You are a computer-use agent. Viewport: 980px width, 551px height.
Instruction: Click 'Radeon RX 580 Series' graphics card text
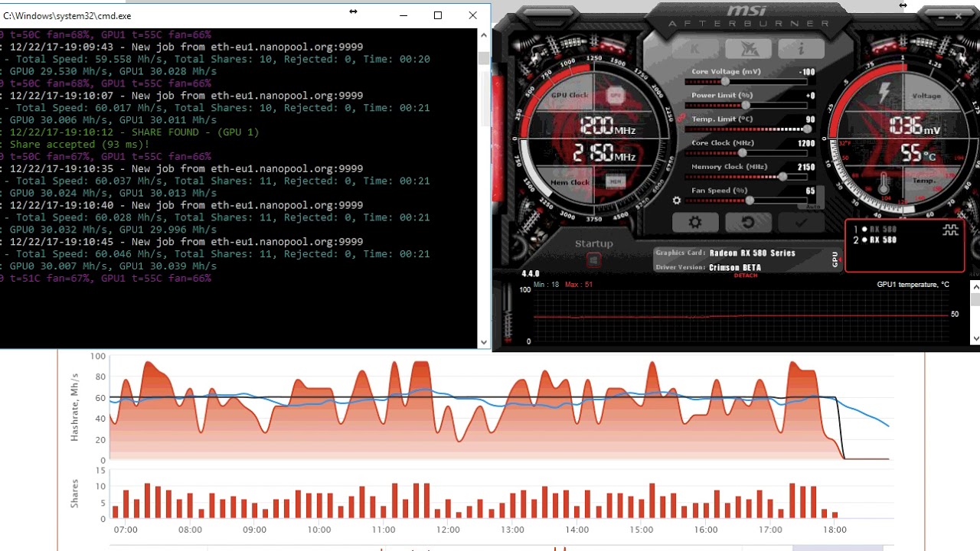[x=753, y=253]
